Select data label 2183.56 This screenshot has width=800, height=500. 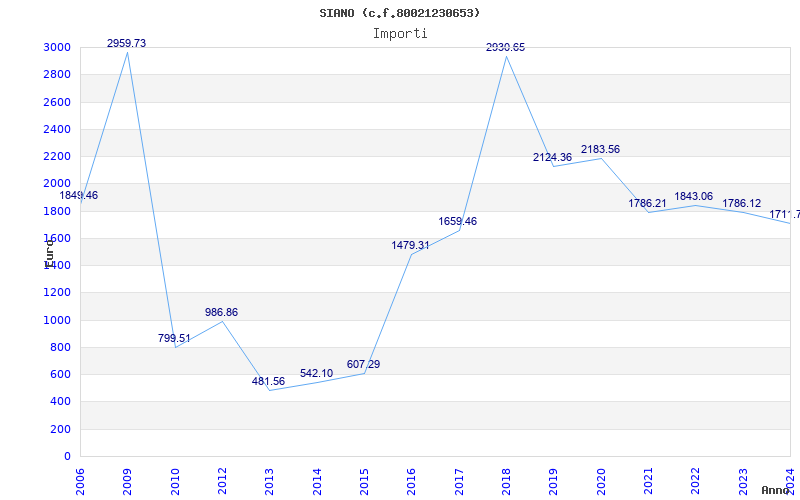(x=601, y=149)
